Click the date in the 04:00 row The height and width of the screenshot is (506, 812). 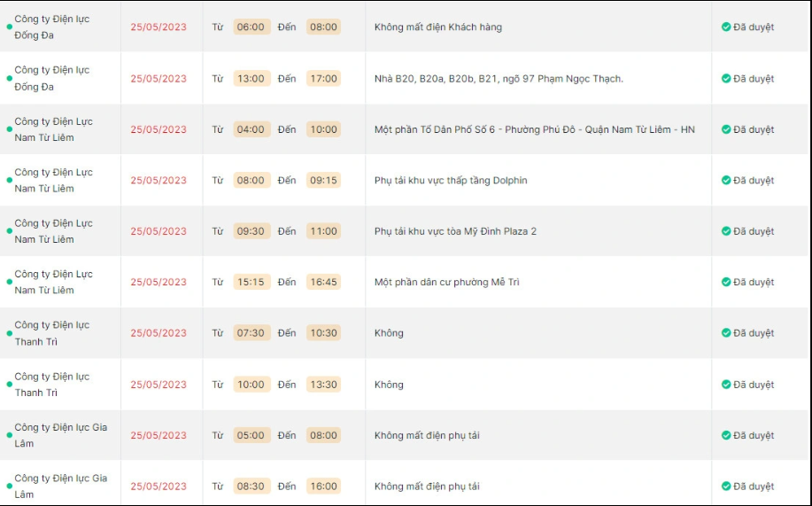(159, 129)
